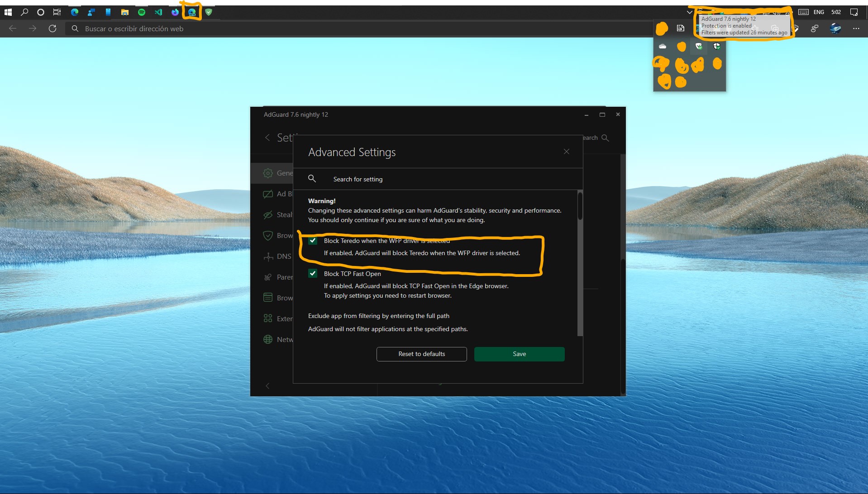The image size is (868, 494).
Task: Uncheck Block Teredo checkbox
Action: (313, 241)
